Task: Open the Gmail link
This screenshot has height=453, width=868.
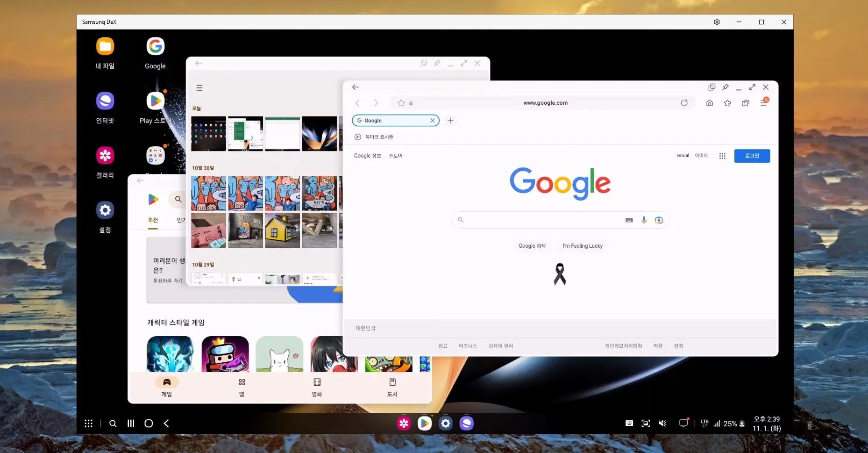Action: click(x=683, y=156)
